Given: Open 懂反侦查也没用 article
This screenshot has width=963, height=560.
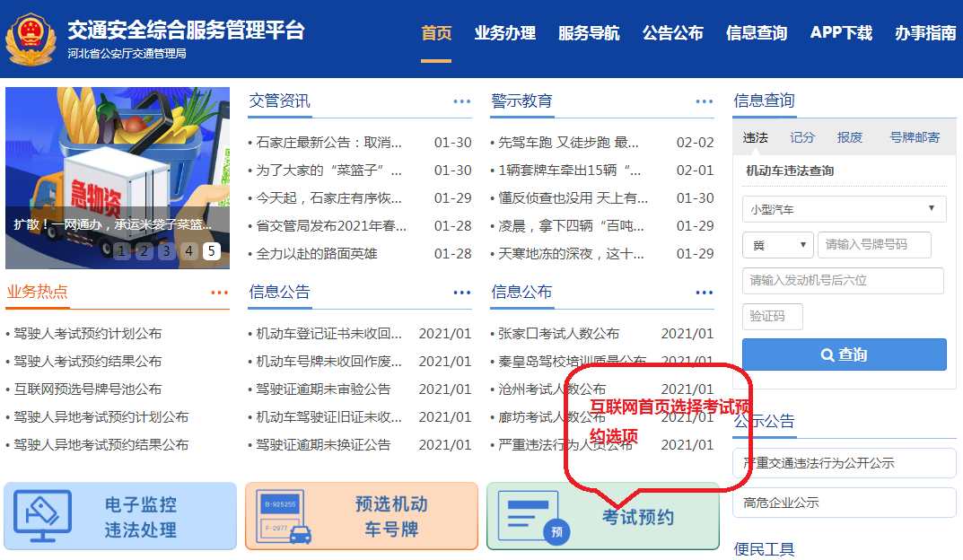Looking at the screenshot, I should [x=573, y=198].
